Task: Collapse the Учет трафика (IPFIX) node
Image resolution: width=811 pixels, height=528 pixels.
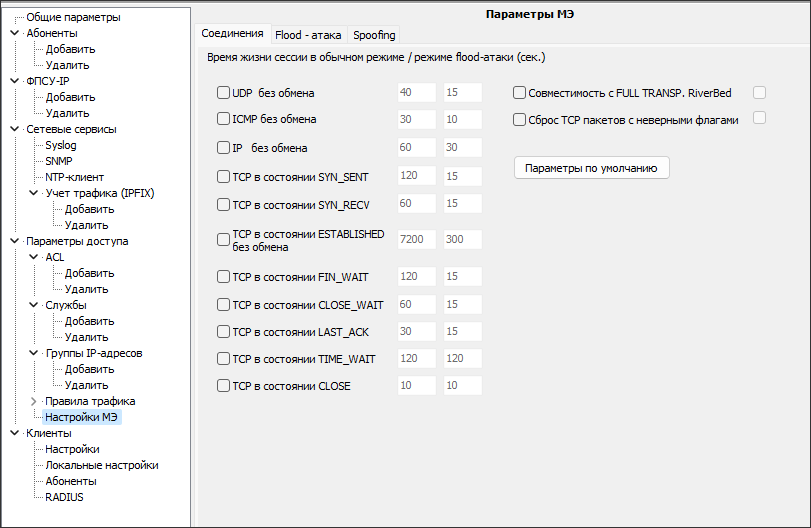Action: click(33, 193)
